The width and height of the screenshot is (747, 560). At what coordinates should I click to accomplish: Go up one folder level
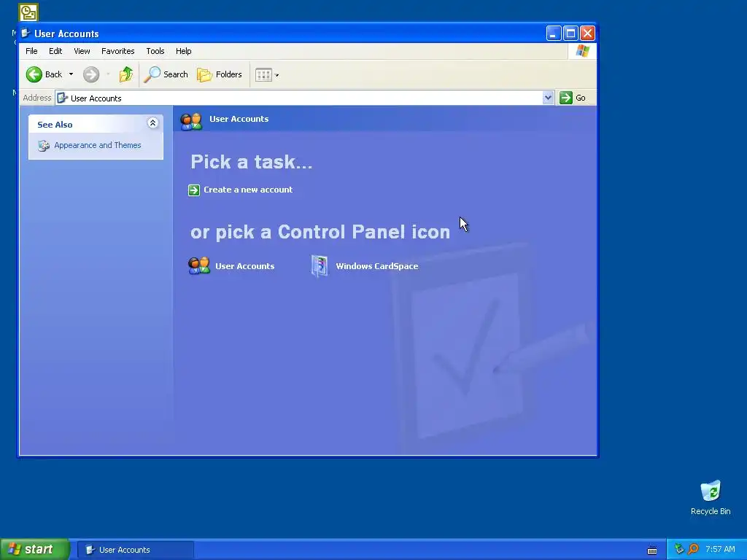[x=125, y=74]
